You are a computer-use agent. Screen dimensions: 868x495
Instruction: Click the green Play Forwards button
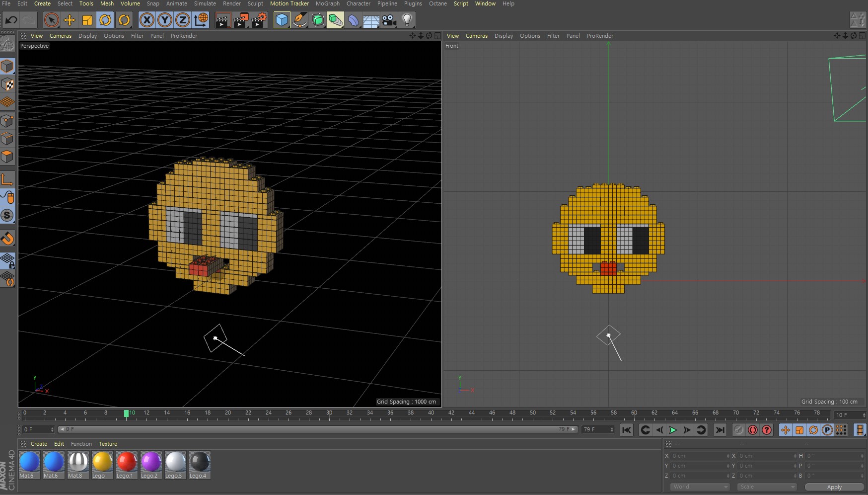click(673, 430)
